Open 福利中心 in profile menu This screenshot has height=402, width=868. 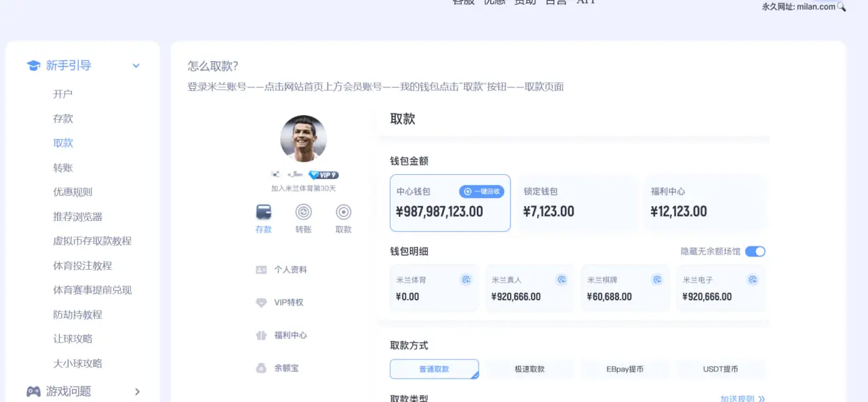click(290, 336)
